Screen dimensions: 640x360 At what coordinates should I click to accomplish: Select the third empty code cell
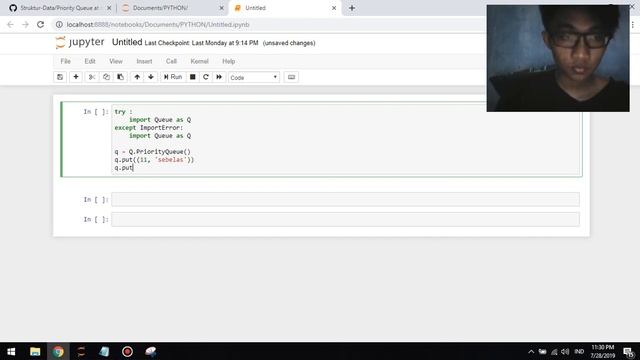345,219
